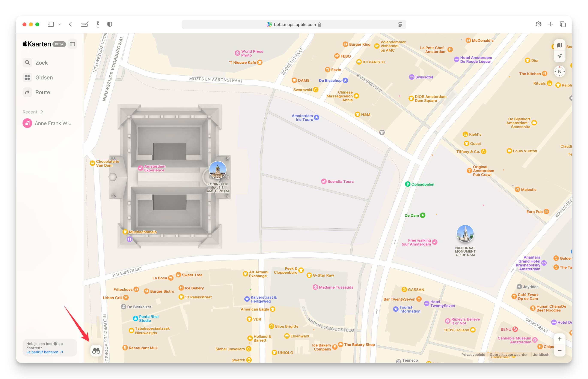This screenshot has width=588, height=379.
Task: Reset orientation with the compass N button
Action: click(x=559, y=72)
